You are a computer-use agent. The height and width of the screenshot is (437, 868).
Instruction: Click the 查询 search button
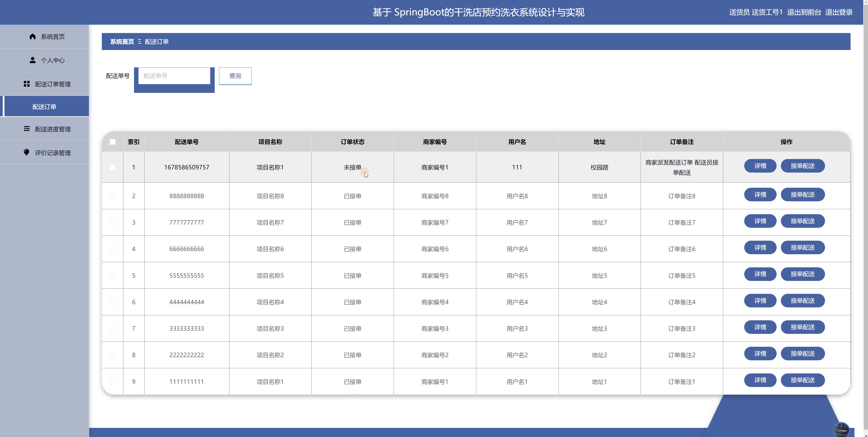point(235,76)
